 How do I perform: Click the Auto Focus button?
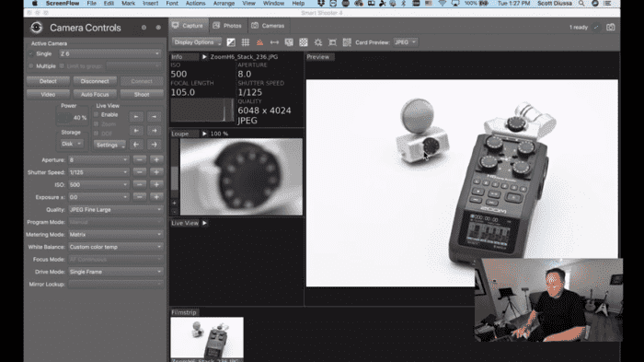[x=95, y=94]
